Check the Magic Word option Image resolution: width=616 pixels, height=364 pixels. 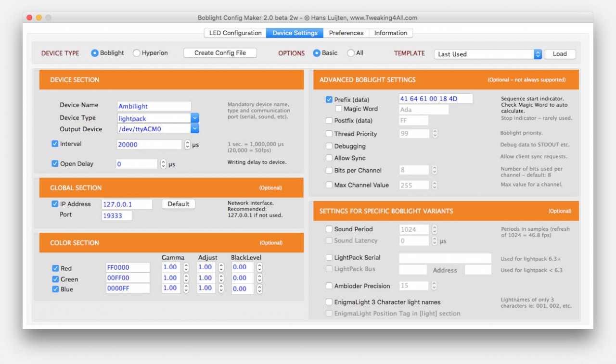pos(338,109)
